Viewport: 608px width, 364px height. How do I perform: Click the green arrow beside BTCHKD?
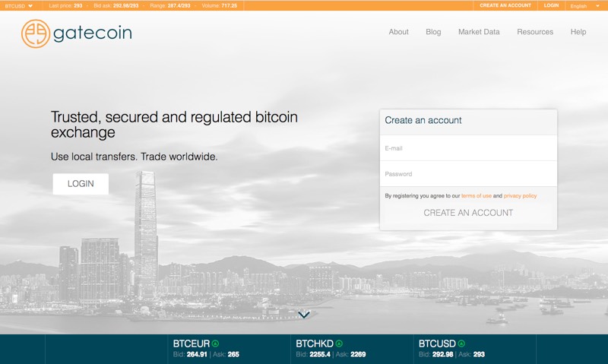click(x=339, y=343)
